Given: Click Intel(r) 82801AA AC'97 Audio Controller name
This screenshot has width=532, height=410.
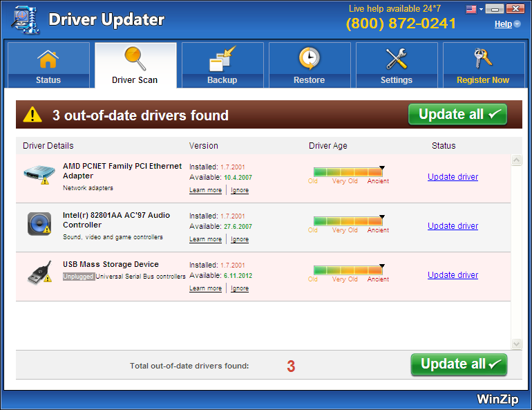Looking at the screenshot, I should point(116,220).
